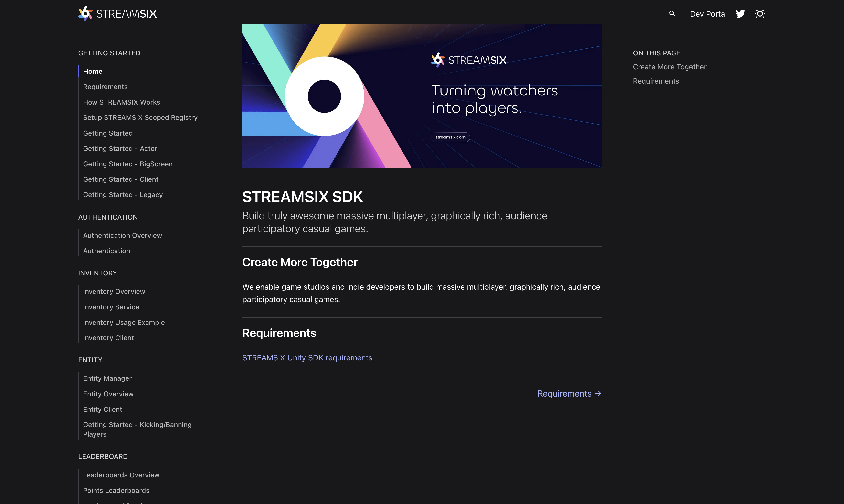
Task: Open Getting Started - Client page
Action: pyautogui.click(x=121, y=179)
